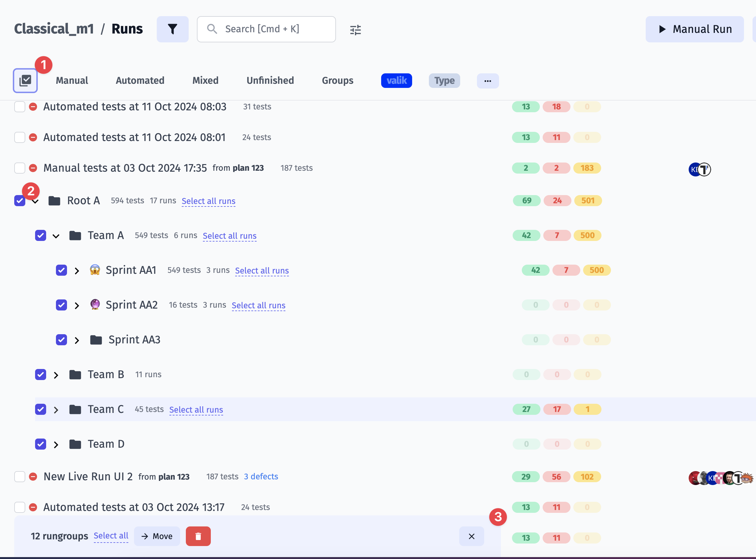
Task: Toggle checkbox on Sprint AA3 row
Action: (62, 339)
